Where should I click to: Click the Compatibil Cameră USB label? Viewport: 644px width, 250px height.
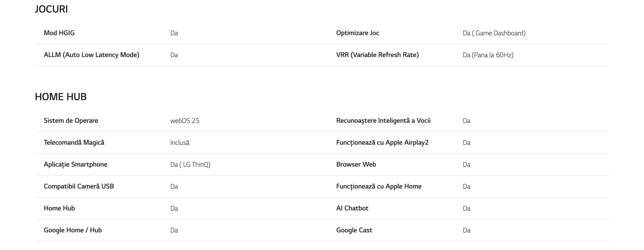(79, 186)
